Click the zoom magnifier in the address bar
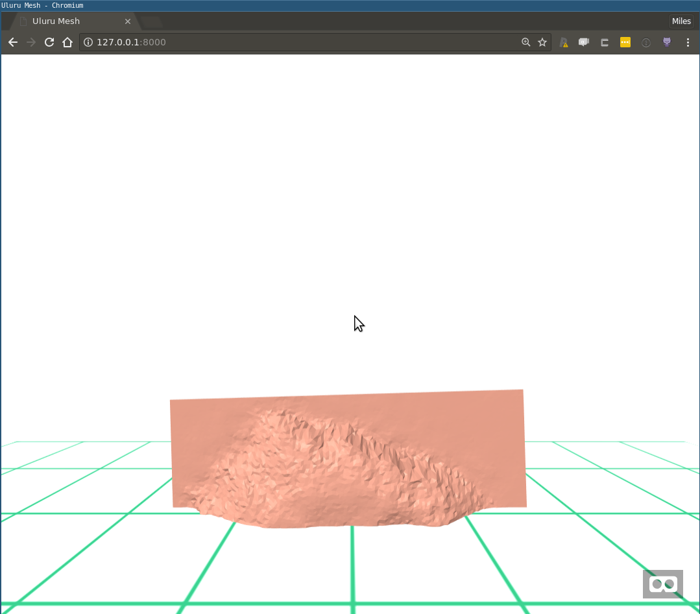 [x=525, y=42]
